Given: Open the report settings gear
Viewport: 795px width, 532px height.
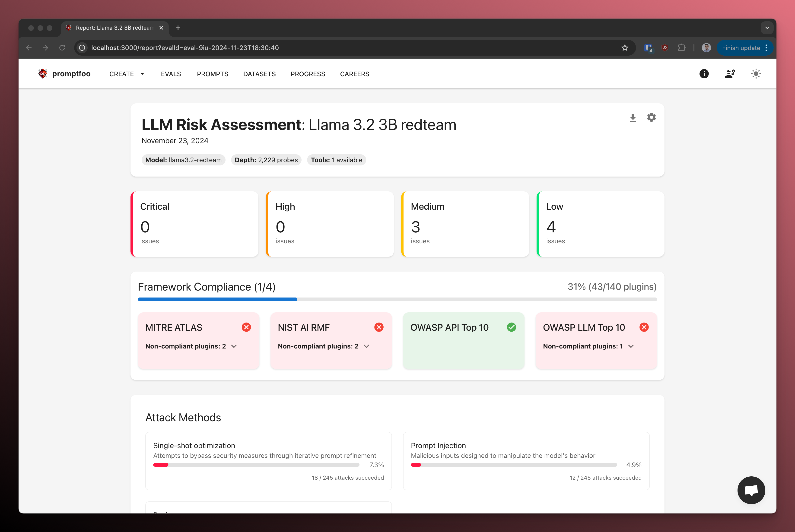Looking at the screenshot, I should pyautogui.click(x=651, y=117).
